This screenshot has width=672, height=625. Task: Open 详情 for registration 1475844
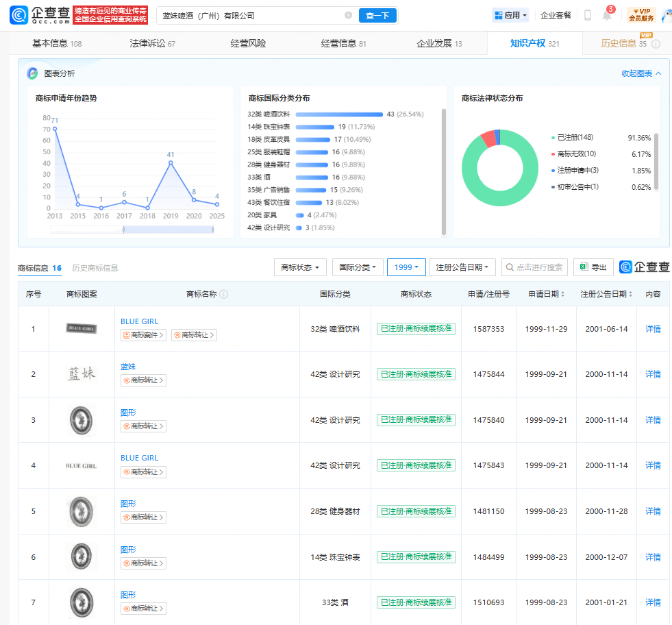coord(653,374)
